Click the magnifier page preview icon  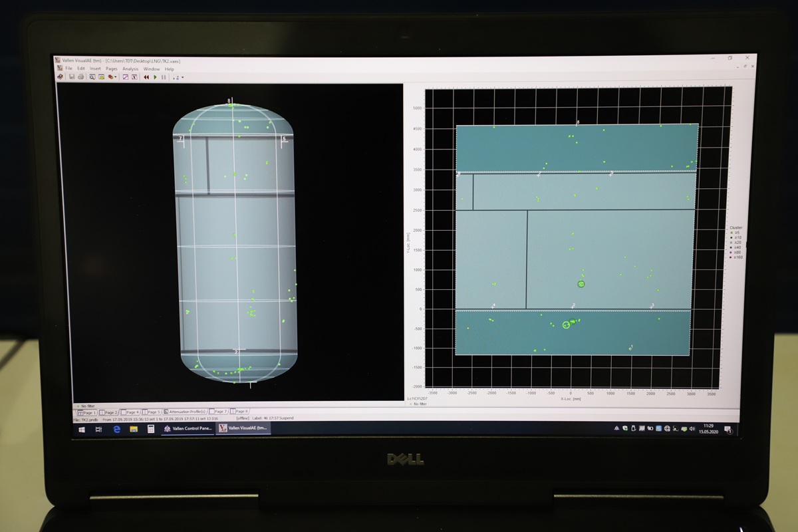click(x=92, y=77)
